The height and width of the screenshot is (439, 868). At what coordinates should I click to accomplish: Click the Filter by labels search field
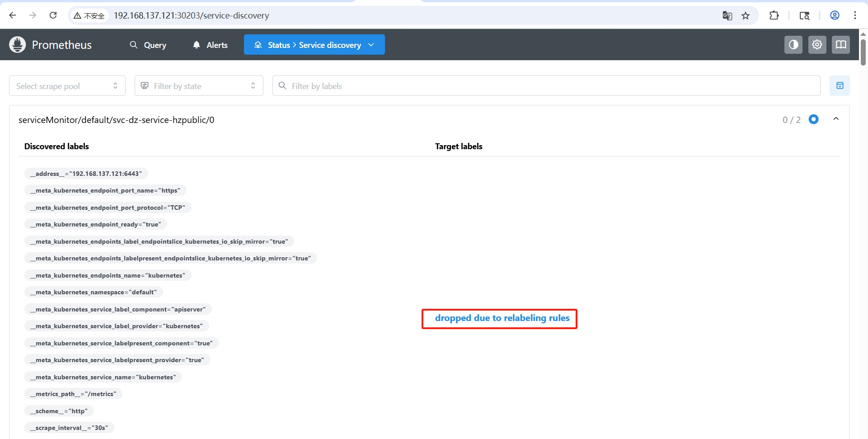(x=546, y=86)
